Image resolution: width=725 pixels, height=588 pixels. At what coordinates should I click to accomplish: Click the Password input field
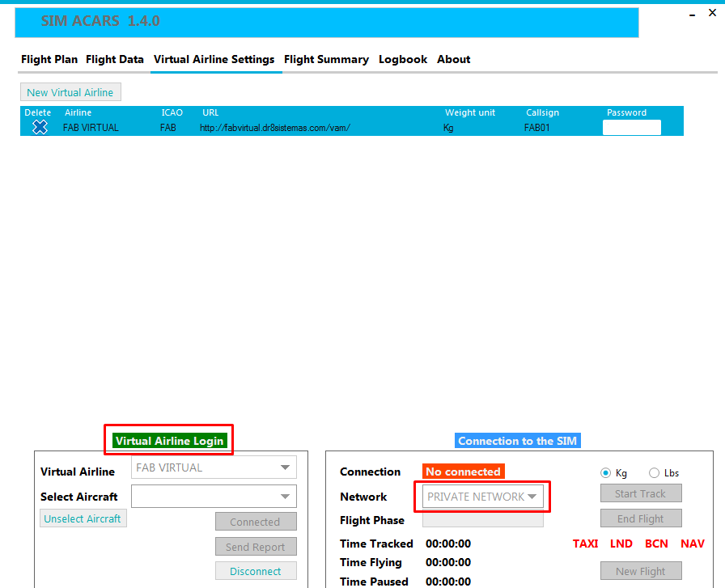click(632, 127)
